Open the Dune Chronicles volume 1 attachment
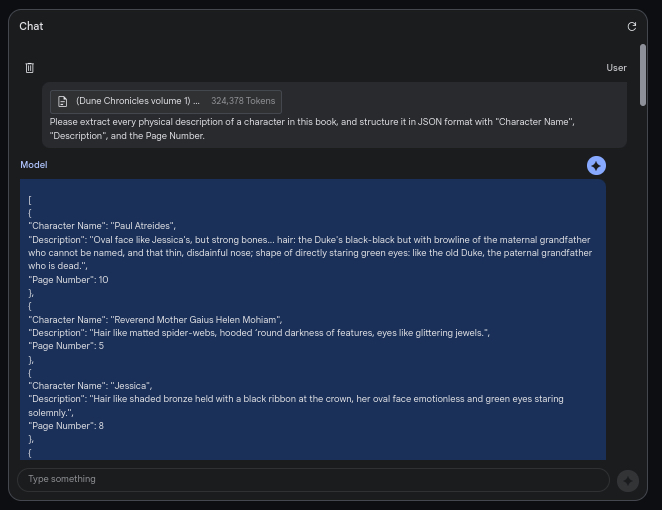 (138, 101)
